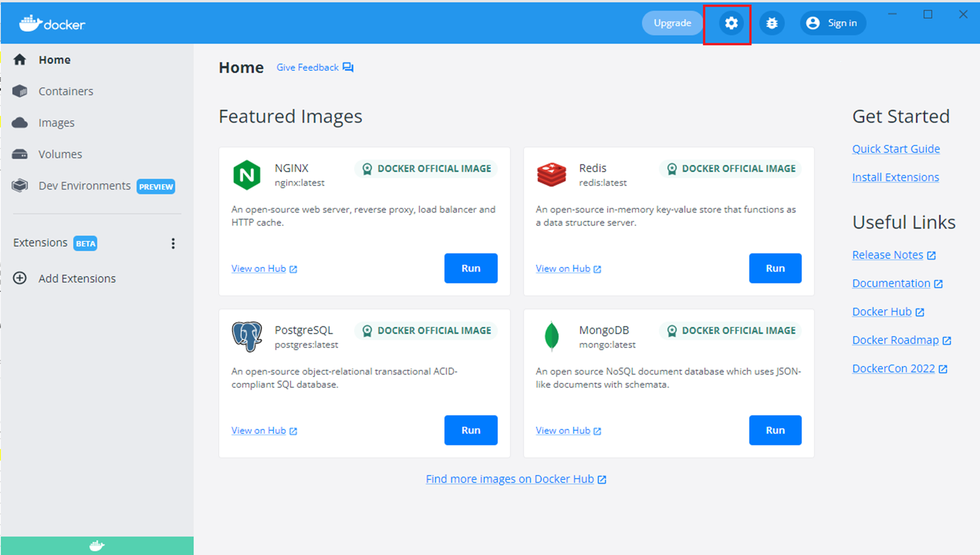Viewport: 980px width, 555px height.
Task: Click the Containers icon in the sidebar
Action: 20,91
